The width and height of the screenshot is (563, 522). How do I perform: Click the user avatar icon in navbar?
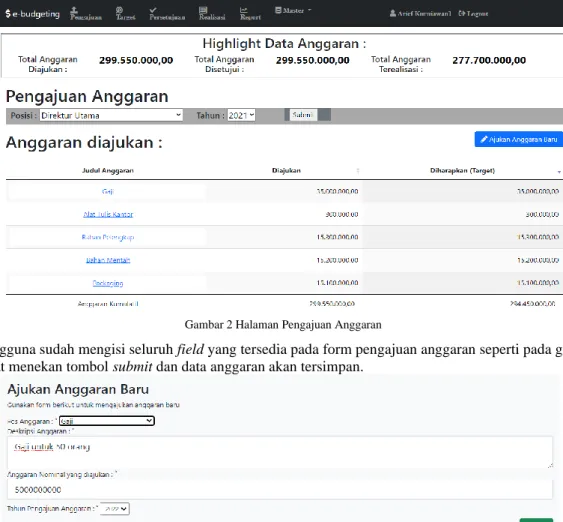pyautogui.click(x=393, y=14)
